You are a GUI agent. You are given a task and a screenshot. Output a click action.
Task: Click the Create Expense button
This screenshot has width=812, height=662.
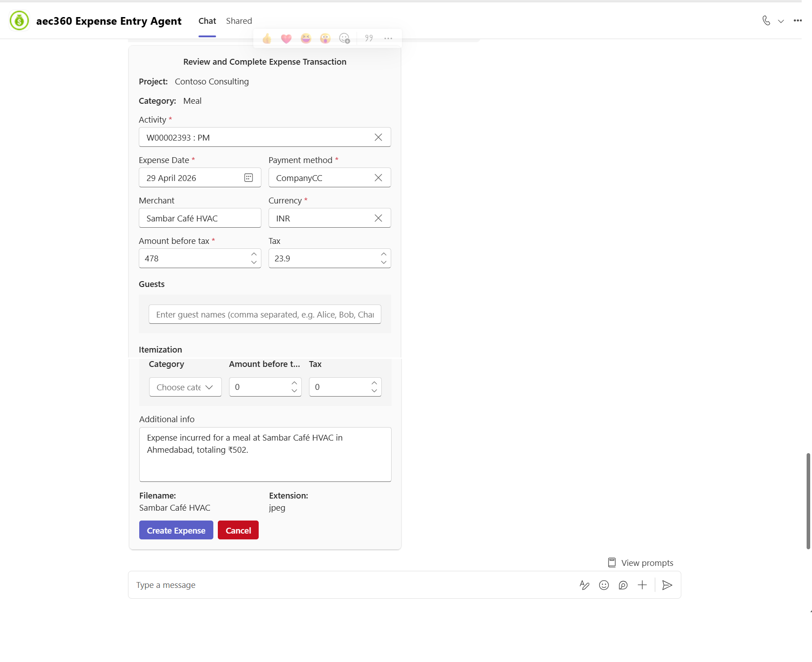(x=176, y=530)
